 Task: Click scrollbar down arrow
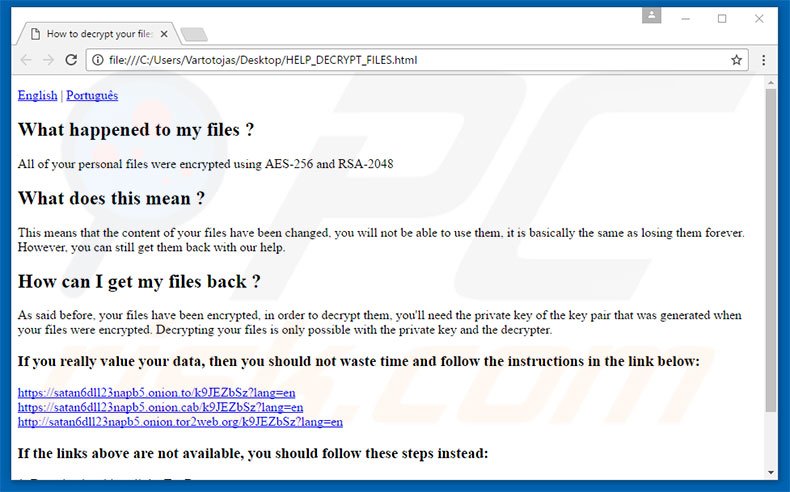point(771,472)
